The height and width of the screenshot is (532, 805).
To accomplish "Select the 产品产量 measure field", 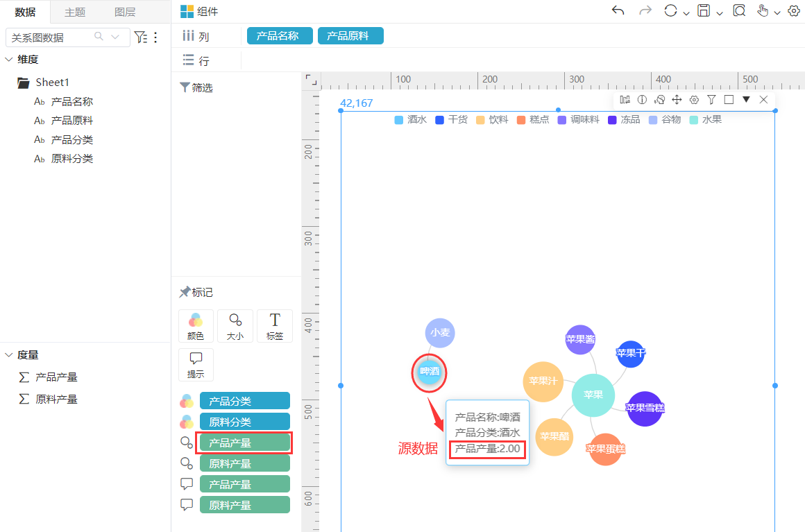I will click(x=49, y=377).
